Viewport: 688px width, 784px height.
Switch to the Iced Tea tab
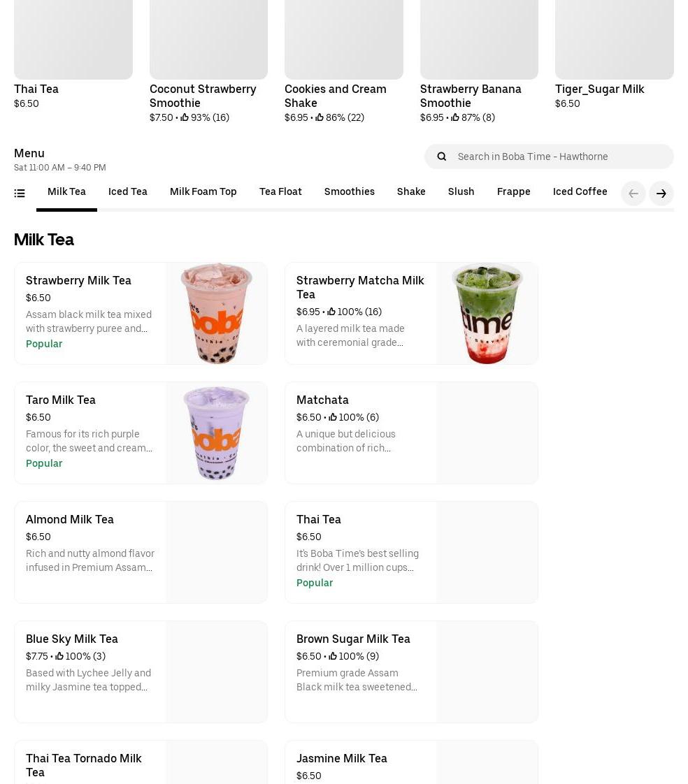127,191
